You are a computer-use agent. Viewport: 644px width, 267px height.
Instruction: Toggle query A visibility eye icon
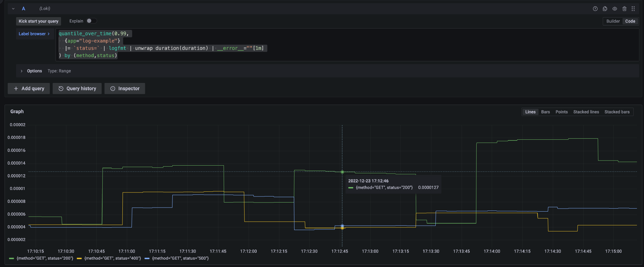pyautogui.click(x=614, y=9)
